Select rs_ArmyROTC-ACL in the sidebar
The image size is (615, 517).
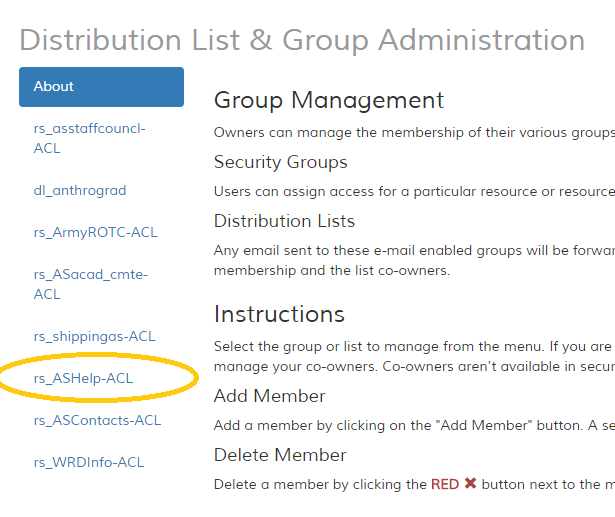95,233
